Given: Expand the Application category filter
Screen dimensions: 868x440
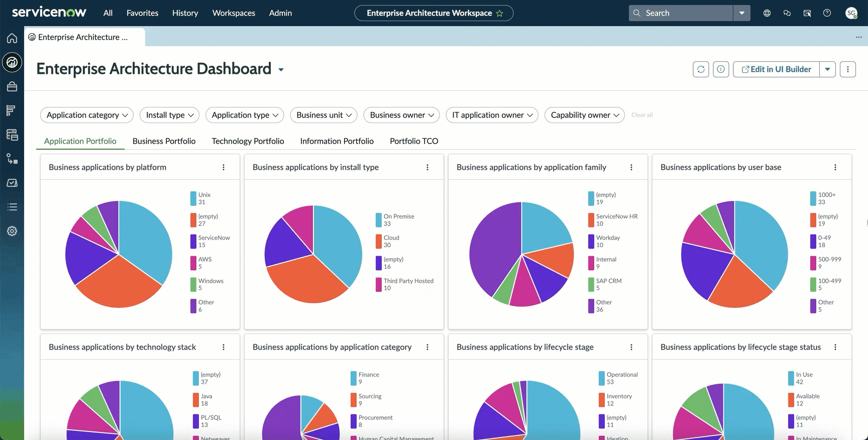Looking at the screenshot, I should click(x=87, y=115).
